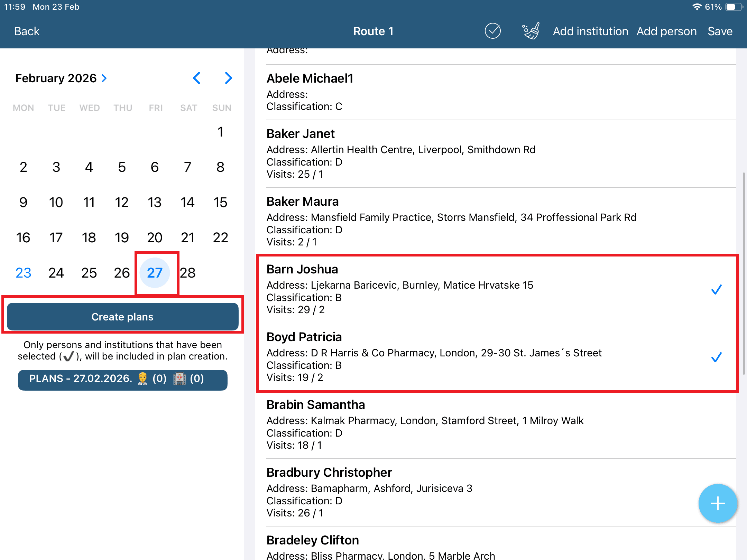This screenshot has height=560, width=747.
Task: Uncheck Boyd Patricia checkmark
Action: click(716, 357)
